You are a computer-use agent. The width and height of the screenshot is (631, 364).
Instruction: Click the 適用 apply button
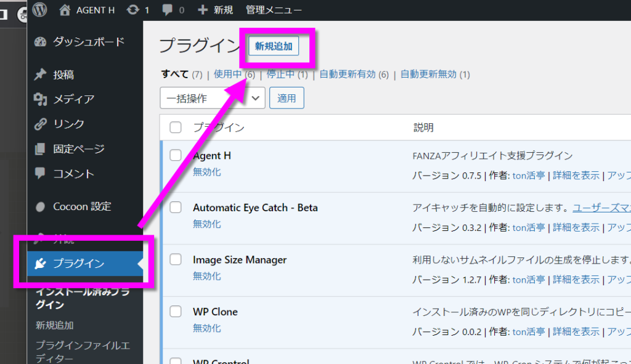tap(287, 98)
